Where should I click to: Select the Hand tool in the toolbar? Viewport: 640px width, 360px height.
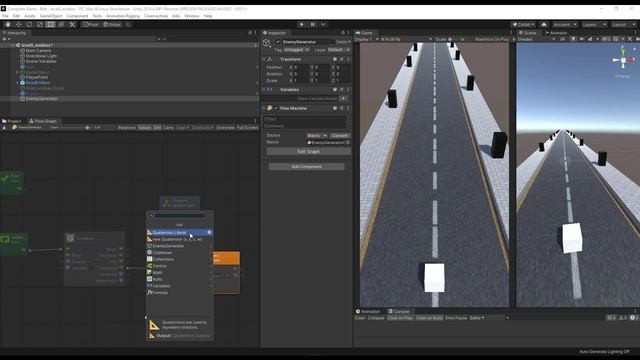(x=8, y=24)
